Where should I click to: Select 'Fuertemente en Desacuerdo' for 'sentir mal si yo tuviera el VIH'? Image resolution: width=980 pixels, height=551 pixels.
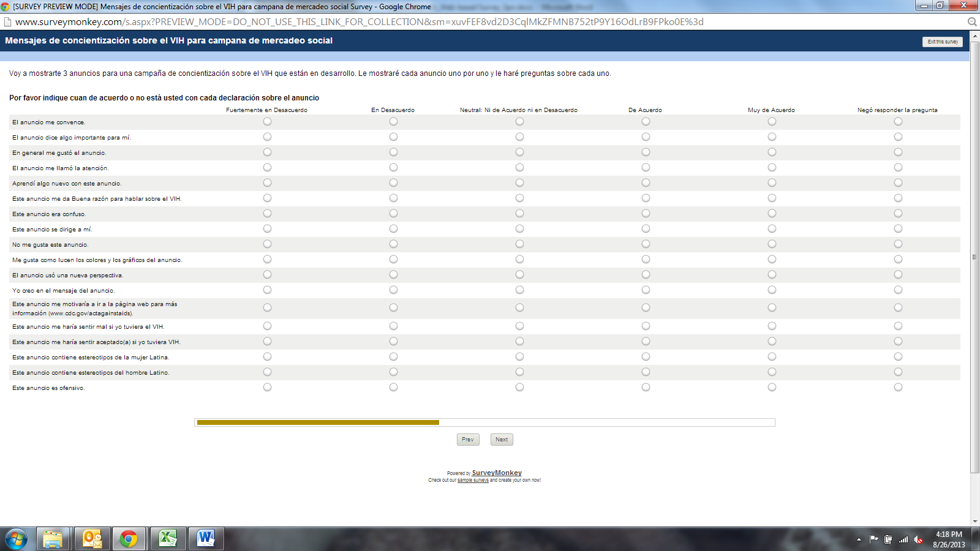point(267,326)
